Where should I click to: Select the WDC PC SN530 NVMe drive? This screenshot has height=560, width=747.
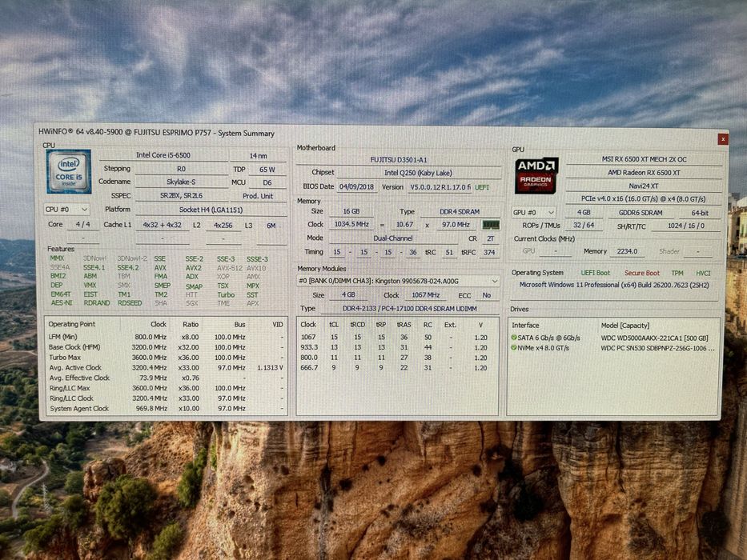tap(657, 348)
